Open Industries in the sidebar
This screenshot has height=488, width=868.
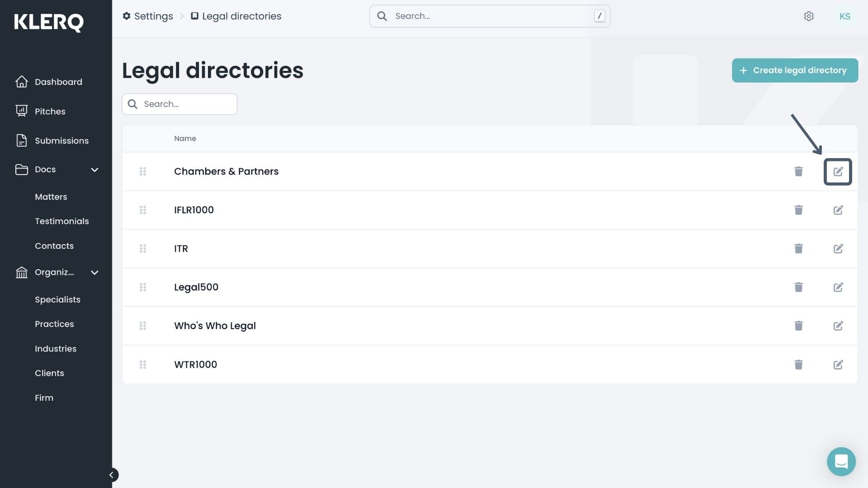click(x=56, y=349)
